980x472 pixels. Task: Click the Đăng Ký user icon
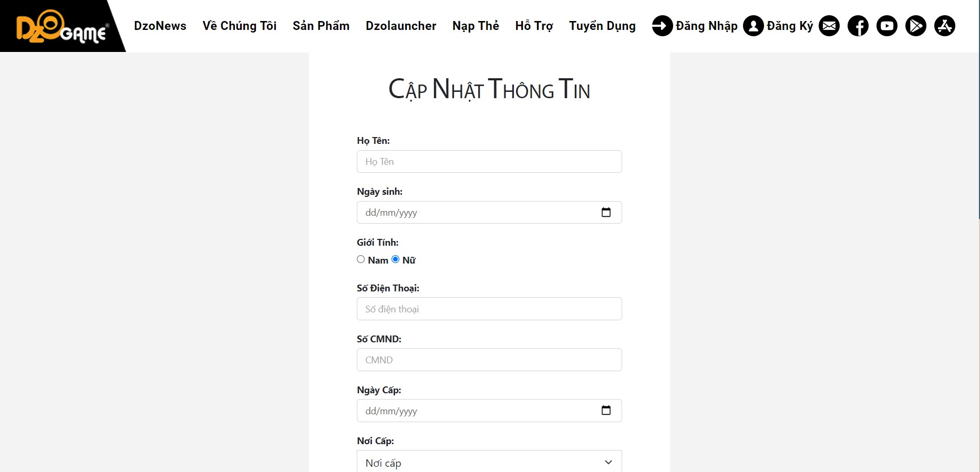tap(753, 26)
